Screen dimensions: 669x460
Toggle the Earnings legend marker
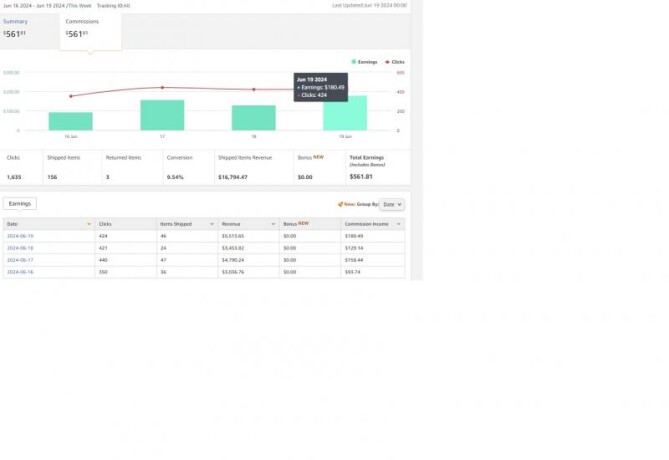tap(354, 62)
